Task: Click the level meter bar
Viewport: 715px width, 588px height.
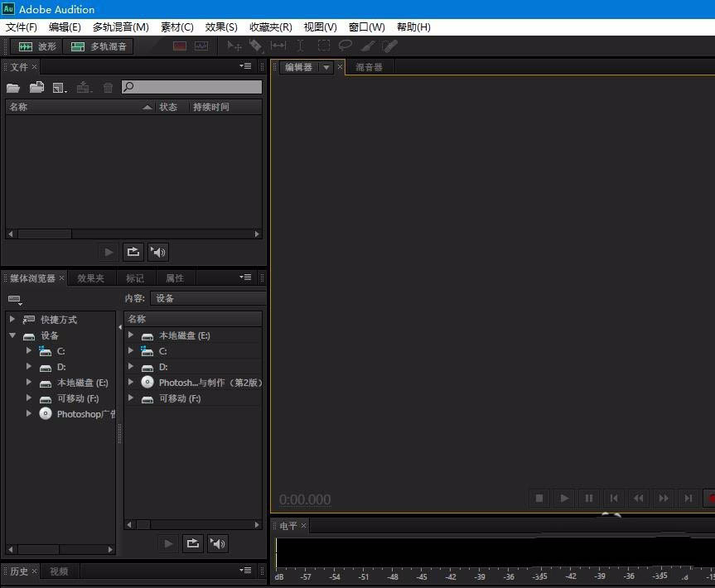Action: coord(495,553)
